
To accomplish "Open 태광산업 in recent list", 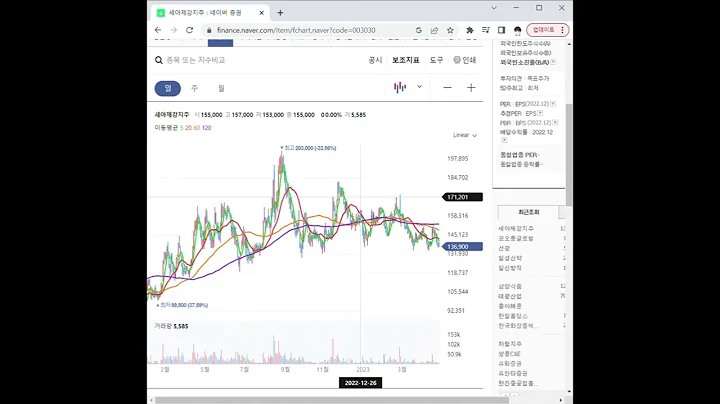I will (510, 296).
